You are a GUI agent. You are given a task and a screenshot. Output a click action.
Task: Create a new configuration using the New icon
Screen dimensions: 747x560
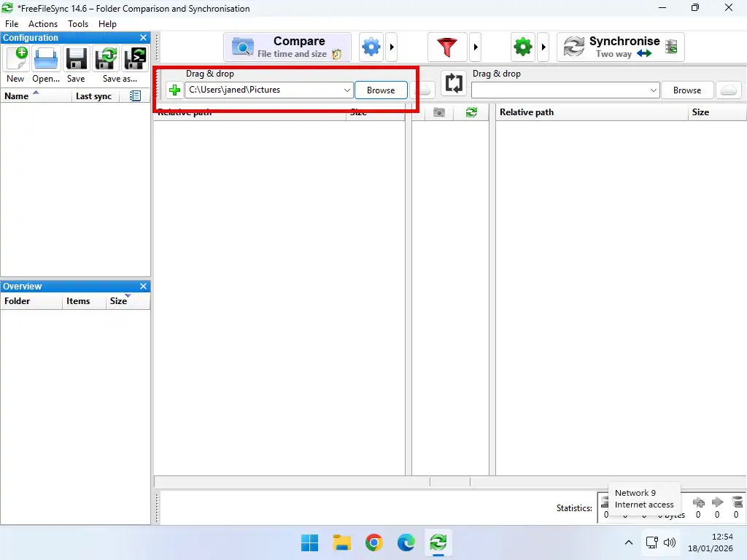15,59
